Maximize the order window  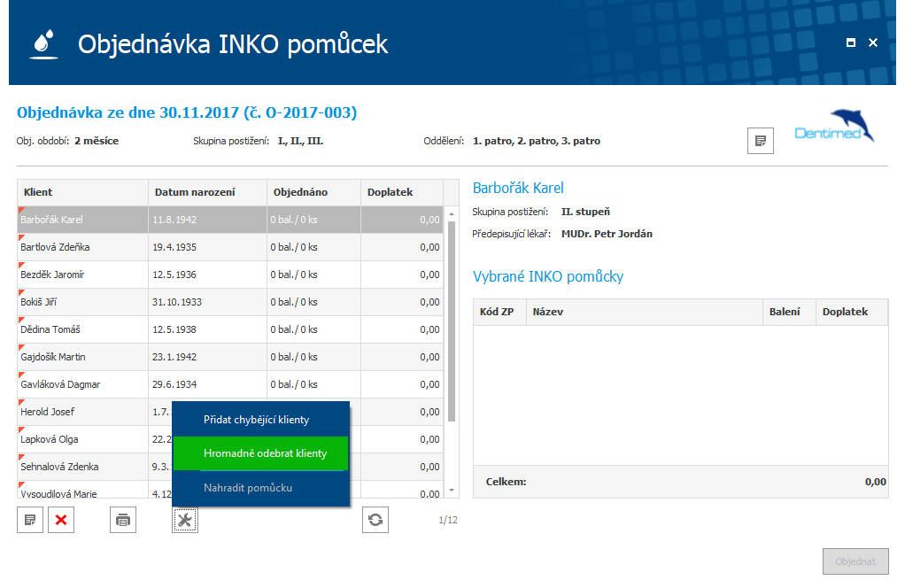[x=851, y=43]
